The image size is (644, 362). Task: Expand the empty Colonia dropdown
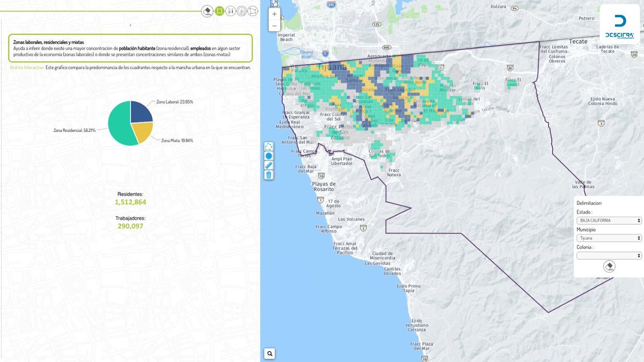(609, 256)
